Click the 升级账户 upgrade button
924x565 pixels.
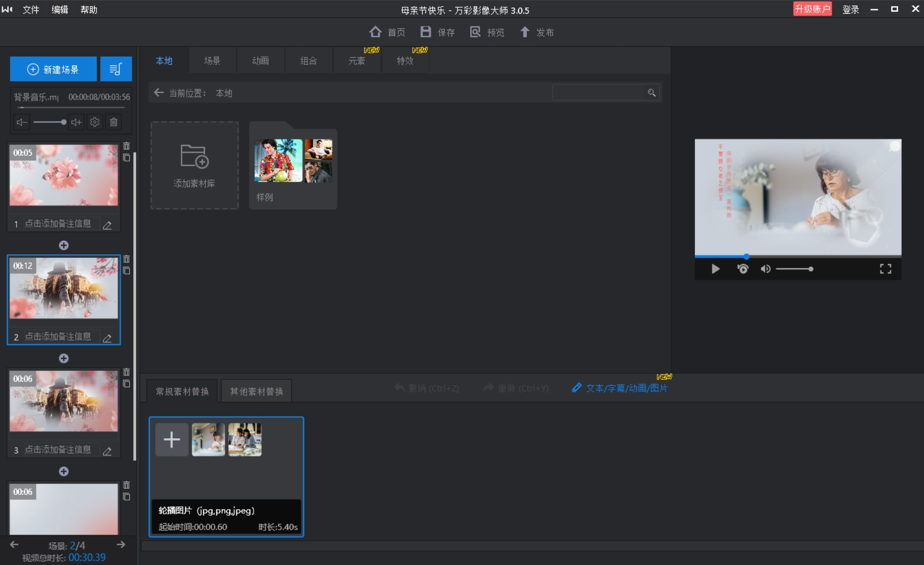[812, 9]
